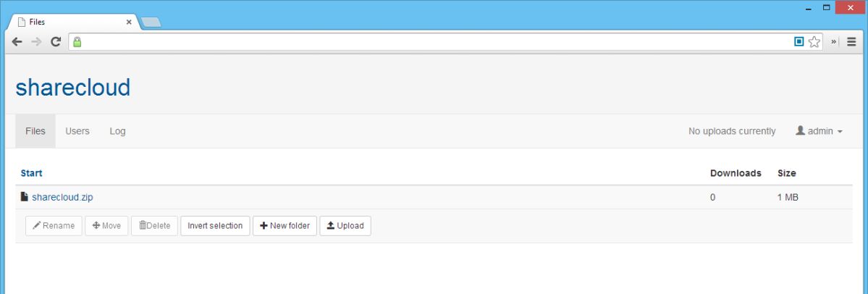This screenshot has width=868, height=294.
Task: Click the file icon beside sharecloud.zip
Action: (25, 196)
